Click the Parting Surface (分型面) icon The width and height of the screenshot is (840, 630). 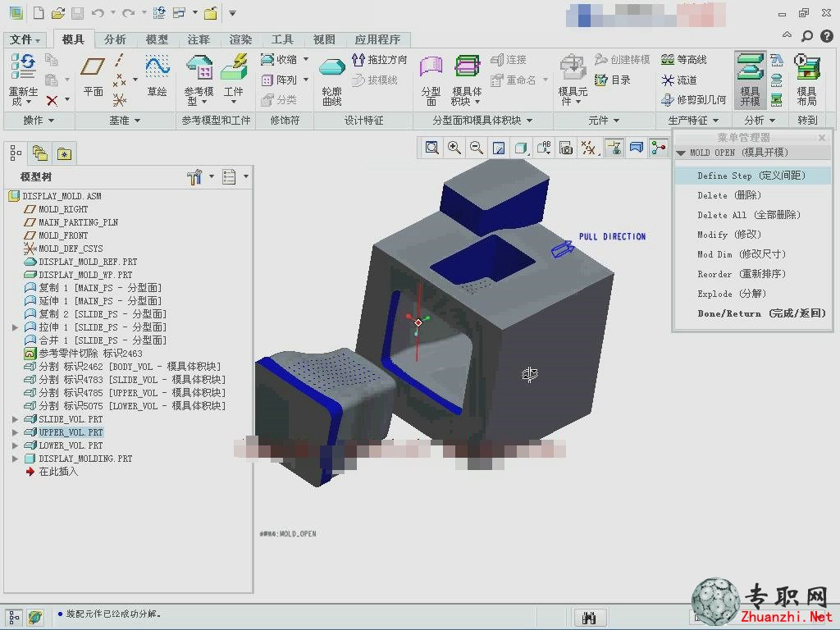(x=431, y=68)
